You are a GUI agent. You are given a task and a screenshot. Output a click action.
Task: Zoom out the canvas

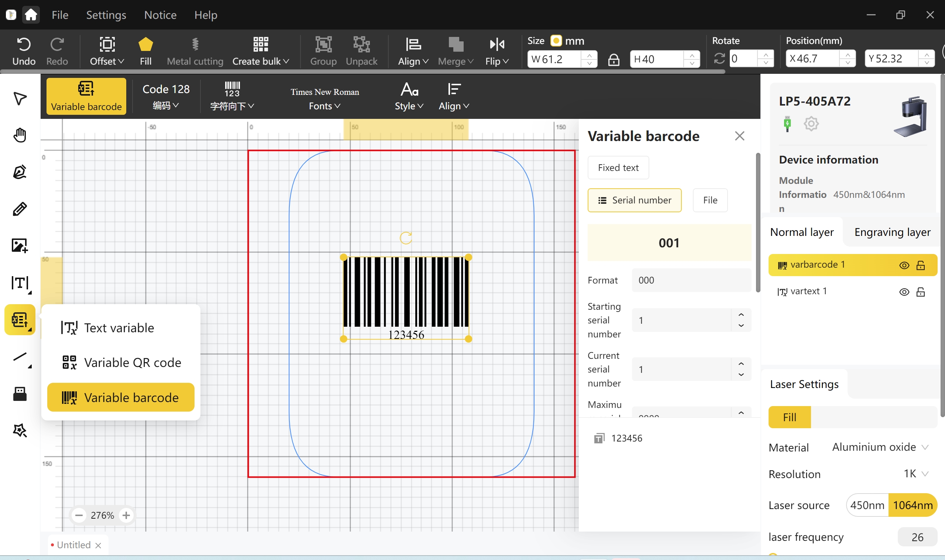tap(79, 515)
